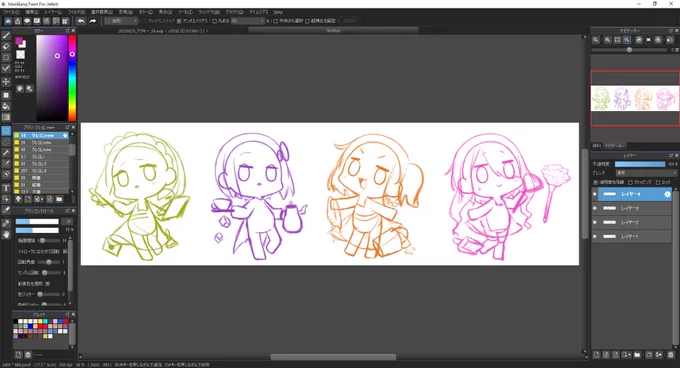This screenshot has width=680, height=368.
Task: Select the Brush tool in the left toolbar
Action: tap(6, 36)
